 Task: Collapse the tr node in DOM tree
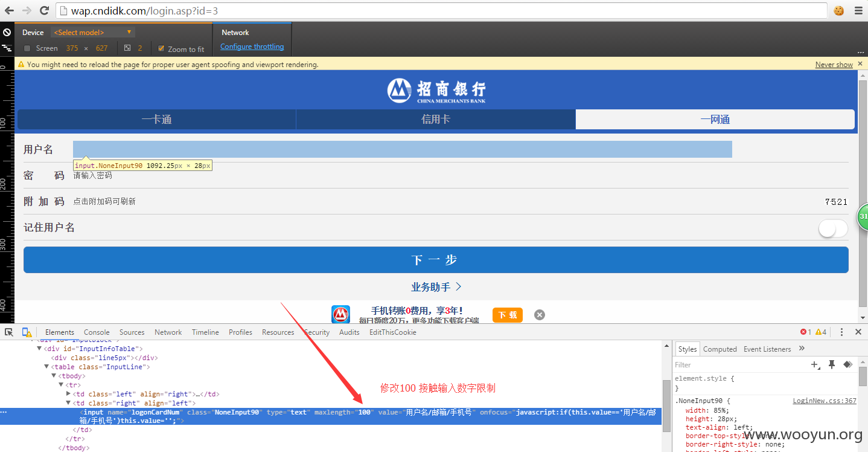61,385
